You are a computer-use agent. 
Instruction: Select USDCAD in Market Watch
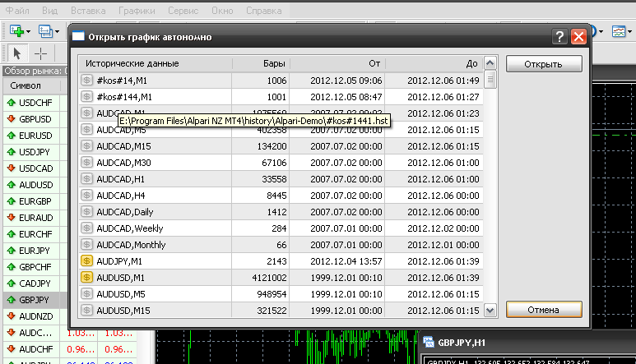click(35, 168)
